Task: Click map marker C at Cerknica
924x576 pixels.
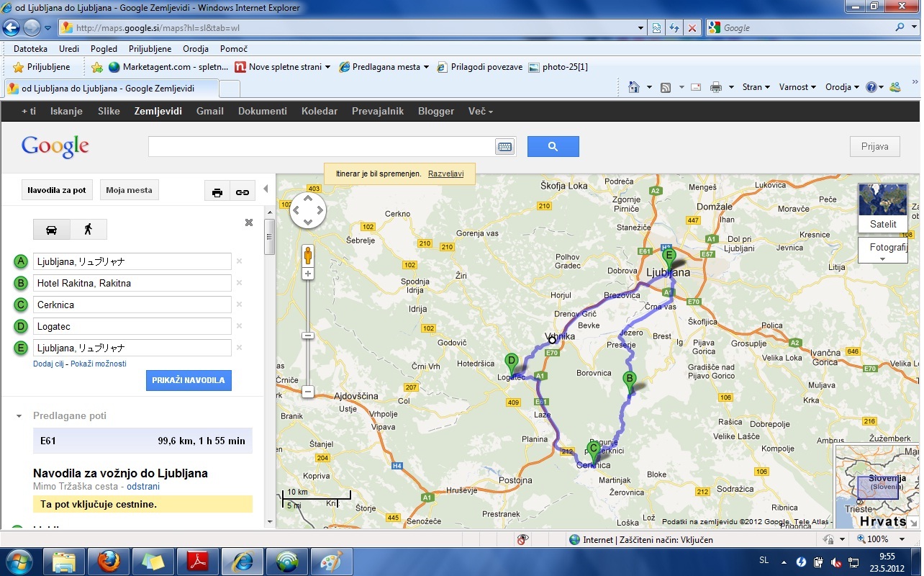Action: 594,451
